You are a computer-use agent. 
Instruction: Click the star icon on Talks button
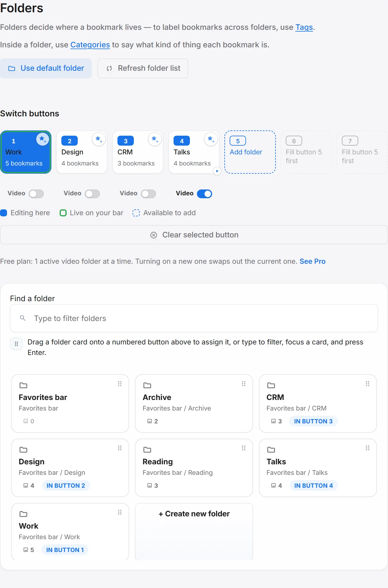click(x=211, y=139)
